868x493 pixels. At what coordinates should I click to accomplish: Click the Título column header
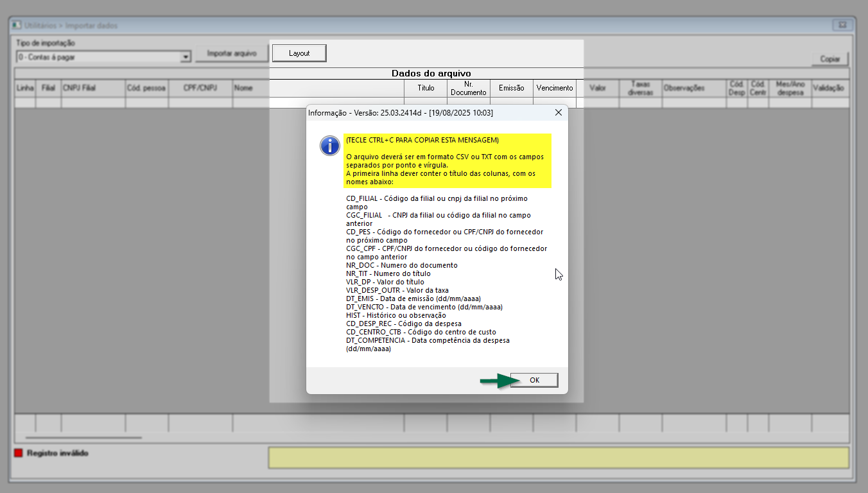(x=426, y=88)
